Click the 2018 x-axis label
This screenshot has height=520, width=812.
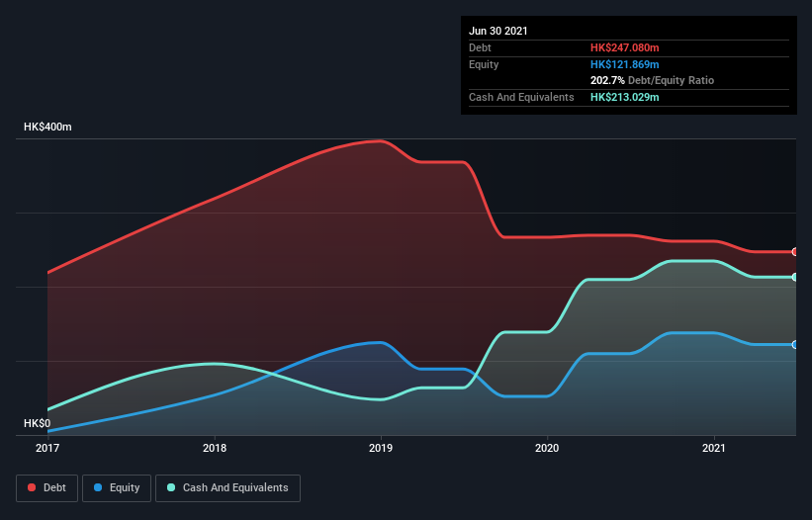tap(215, 448)
